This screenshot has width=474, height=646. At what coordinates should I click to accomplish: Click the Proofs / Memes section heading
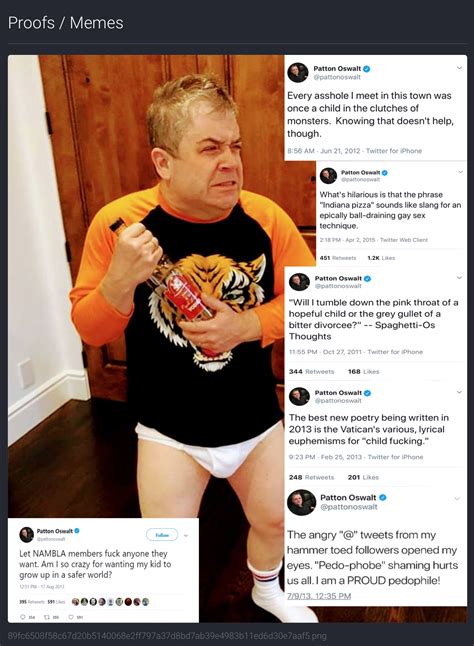point(65,23)
